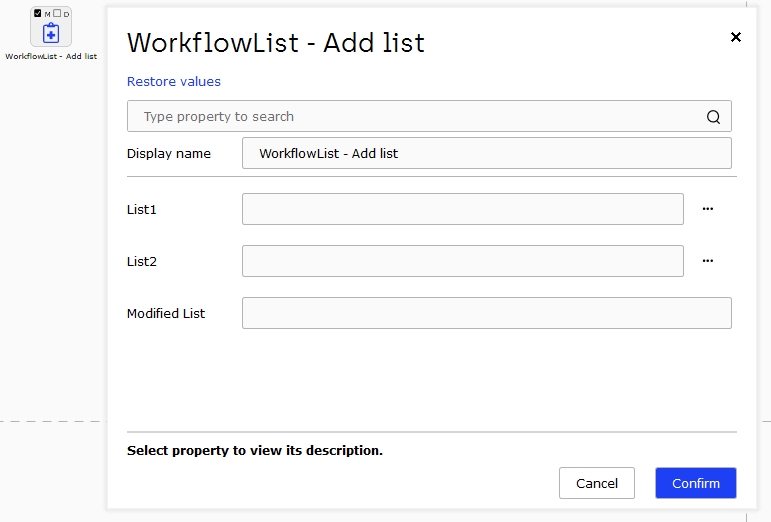Close the Add list dialog
This screenshot has height=522, width=771.
(736, 37)
